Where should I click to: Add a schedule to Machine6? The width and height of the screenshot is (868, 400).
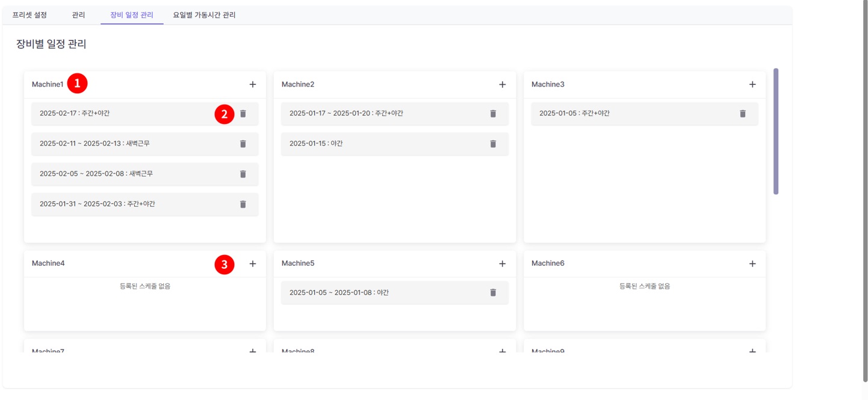pos(752,264)
